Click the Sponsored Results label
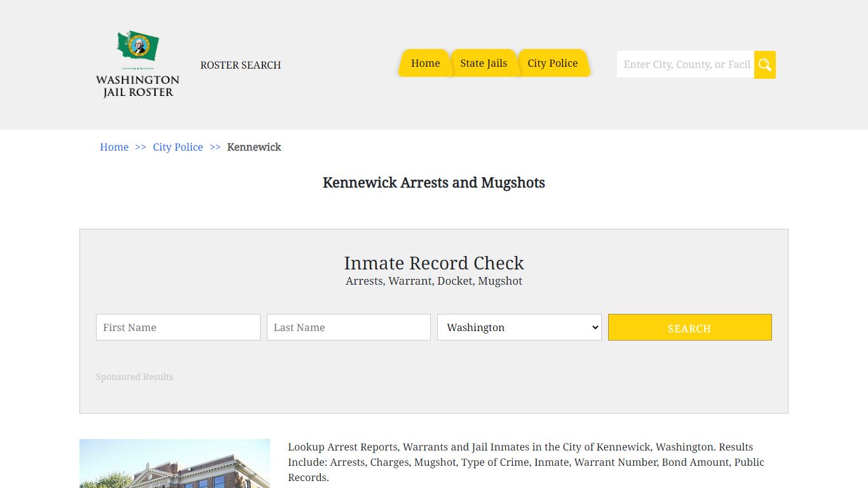The height and width of the screenshot is (488, 868). (135, 377)
